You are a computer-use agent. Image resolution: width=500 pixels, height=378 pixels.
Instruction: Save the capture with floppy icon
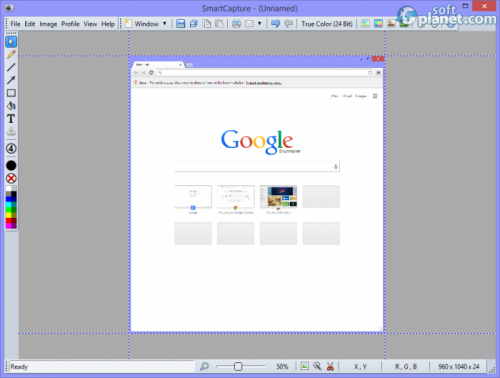[x=180, y=24]
